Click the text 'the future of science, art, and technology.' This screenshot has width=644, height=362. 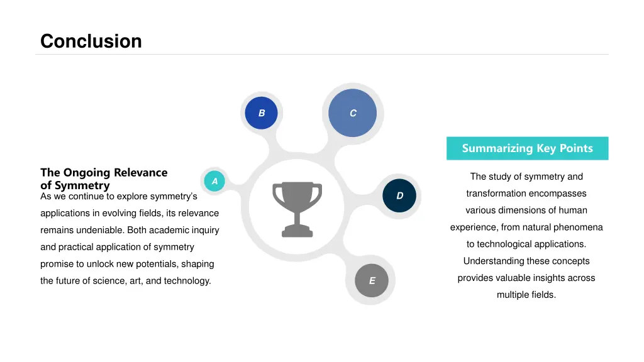(x=126, y=281)
